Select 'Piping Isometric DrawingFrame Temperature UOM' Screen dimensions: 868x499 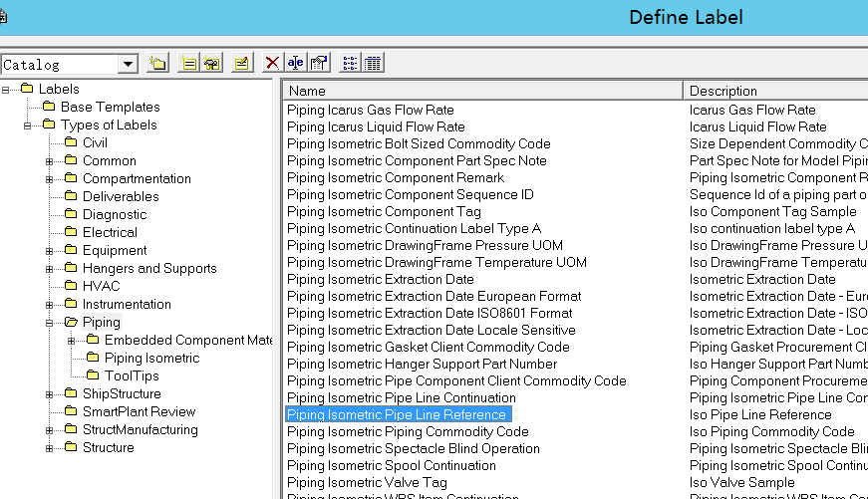coord(436,262)
